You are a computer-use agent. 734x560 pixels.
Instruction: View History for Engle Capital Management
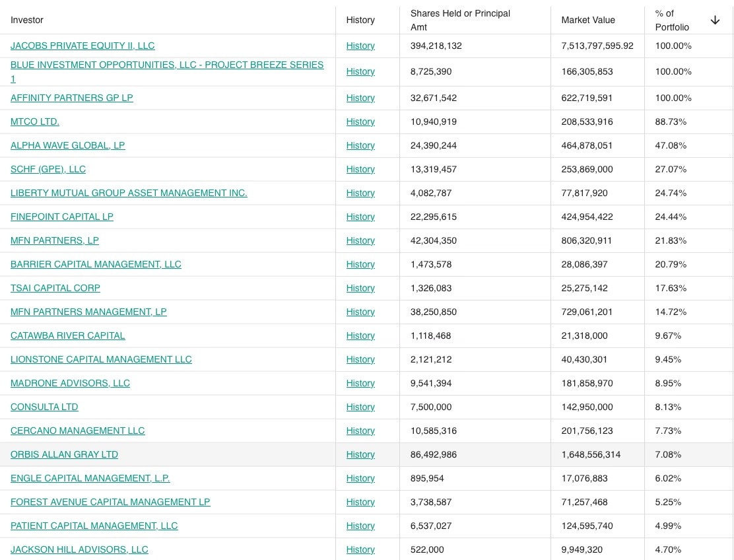[360, 479]
